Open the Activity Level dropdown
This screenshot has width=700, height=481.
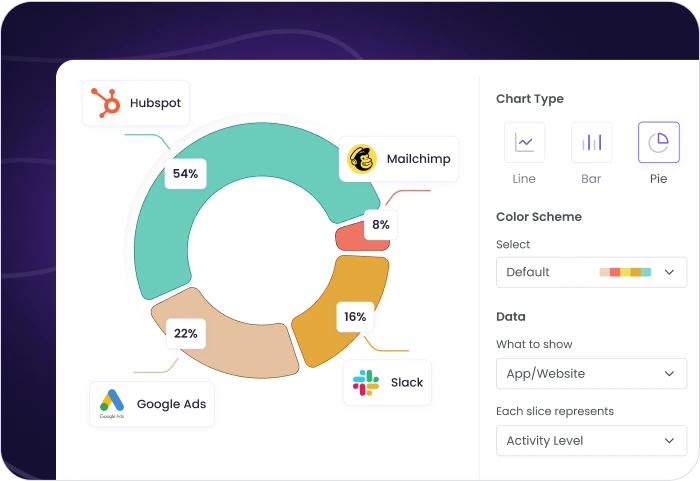point(591,441)
